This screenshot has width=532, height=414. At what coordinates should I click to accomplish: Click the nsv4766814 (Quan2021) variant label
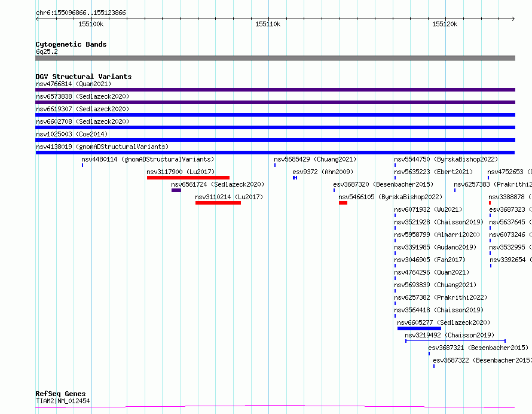pos(74,84)
